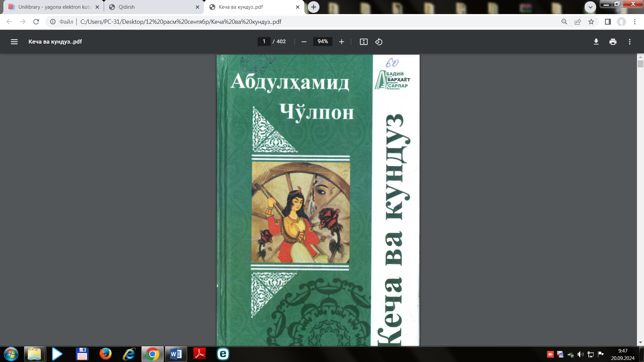Expand the tab search dropdown
This screenshot has height=362, width=644.
[590, 7]
